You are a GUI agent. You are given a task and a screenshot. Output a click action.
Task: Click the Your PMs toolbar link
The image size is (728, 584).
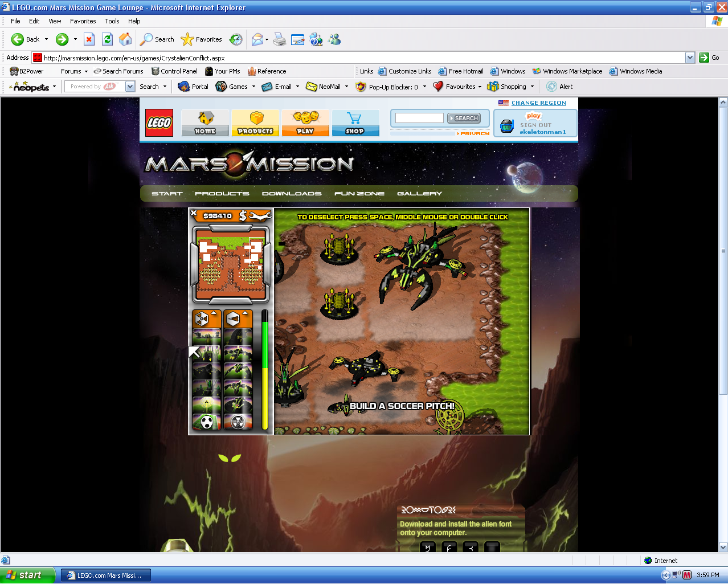coord(223,71)
